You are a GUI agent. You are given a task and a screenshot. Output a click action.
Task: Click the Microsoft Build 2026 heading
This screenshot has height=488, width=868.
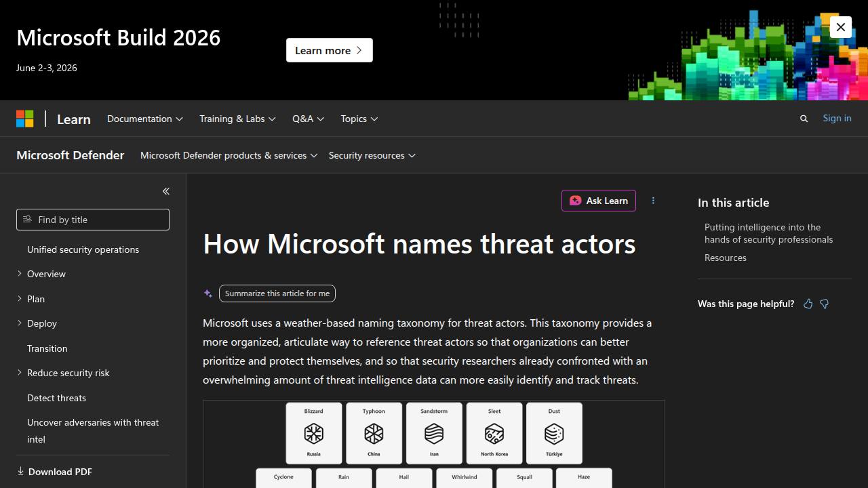(119, 37)
